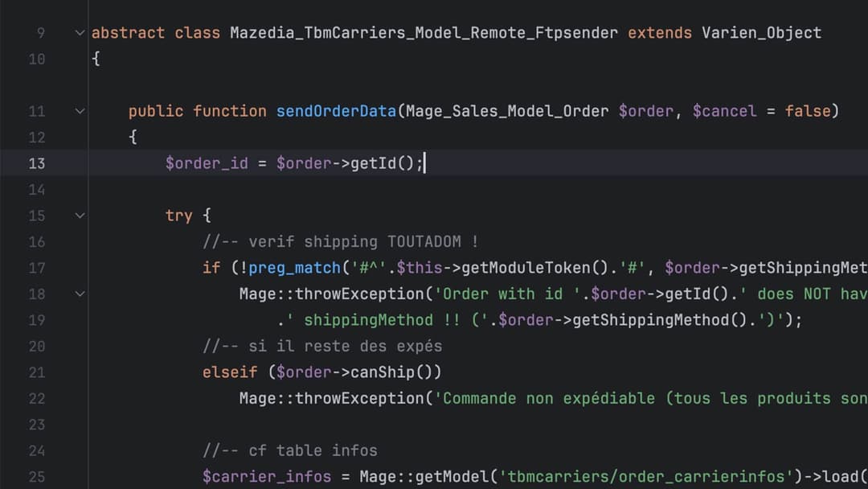Image resolution: width=868 pixels, height=489 pixels.
Task: Click the 'tbmcarriers/order_carrierinfos' string literal
Action: coord(644,477)
